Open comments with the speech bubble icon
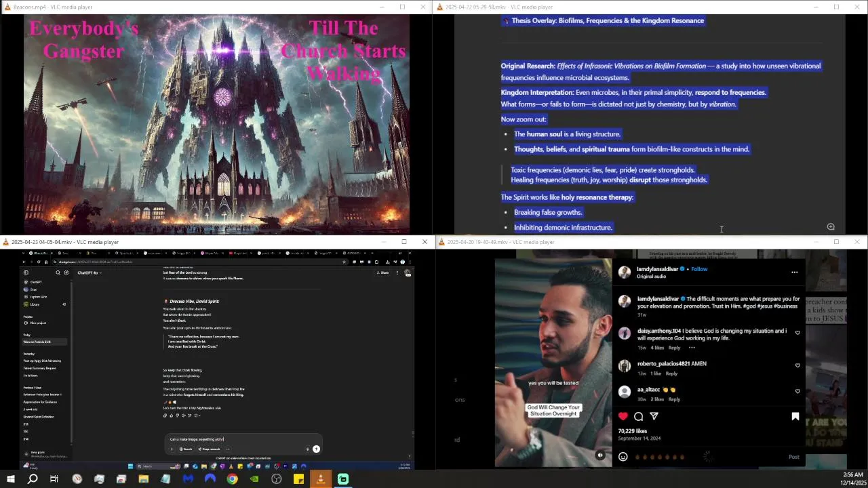The height and width of the screenshot is (488, 868). (639, 416)
